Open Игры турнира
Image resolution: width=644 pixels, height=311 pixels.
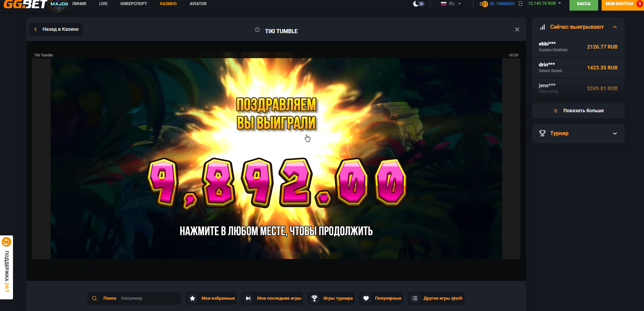pos(331,298)
